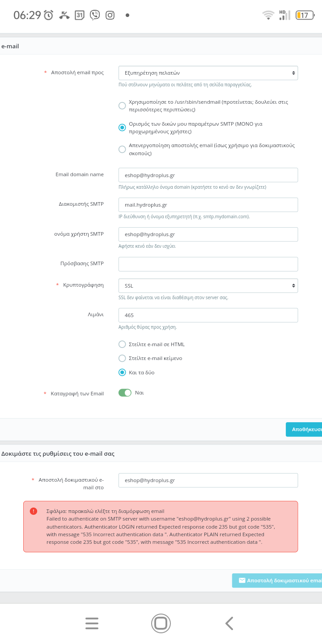Image resolution: width=322 pixels, height=644 pixels.
Task: Click the send test email button
Action: [x=277, y=580]
